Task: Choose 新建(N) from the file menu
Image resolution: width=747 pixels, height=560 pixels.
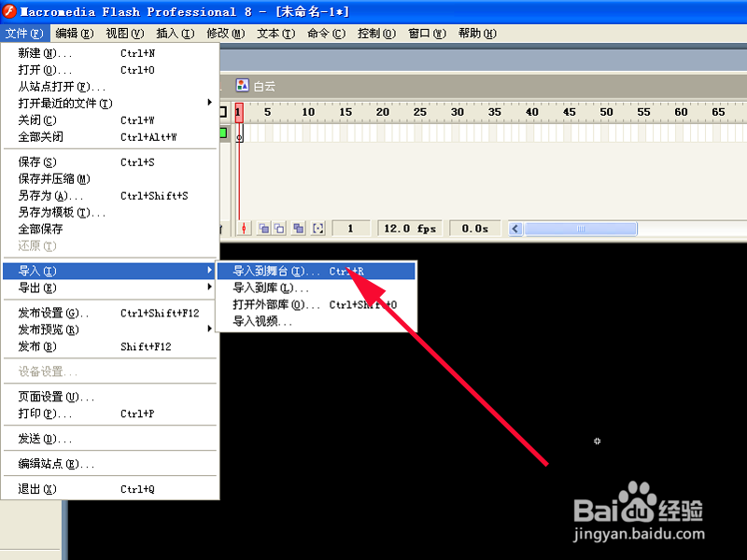Action: click(109, 53)
